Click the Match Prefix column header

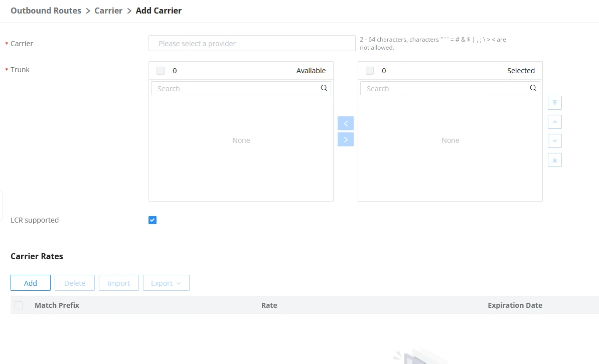57,305
